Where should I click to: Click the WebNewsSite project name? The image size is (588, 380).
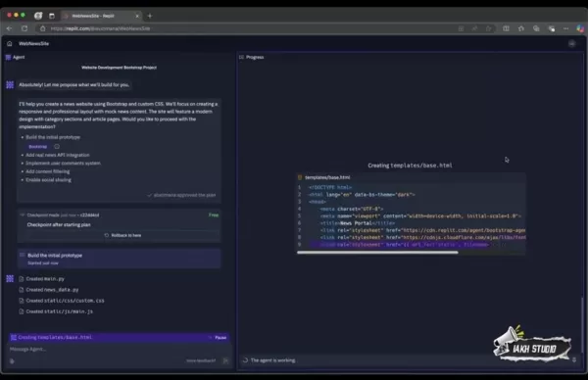click(33, 43)
